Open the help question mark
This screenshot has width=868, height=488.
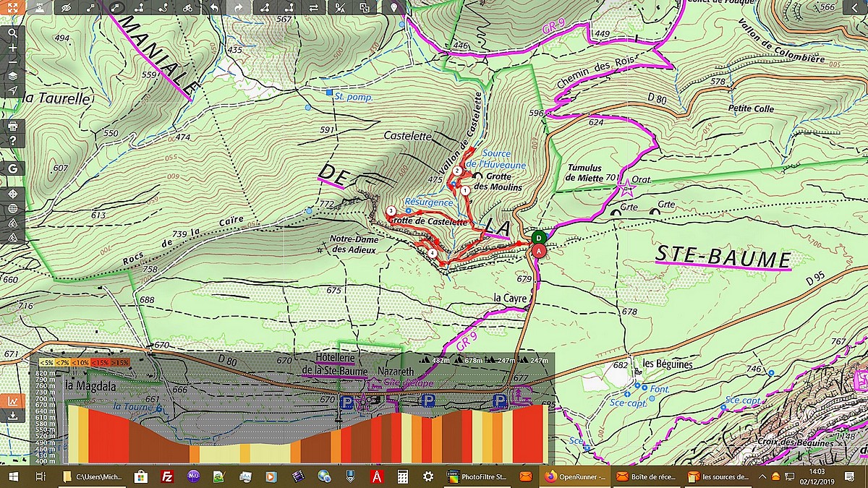pyautogui.click(x=12, y=140)
